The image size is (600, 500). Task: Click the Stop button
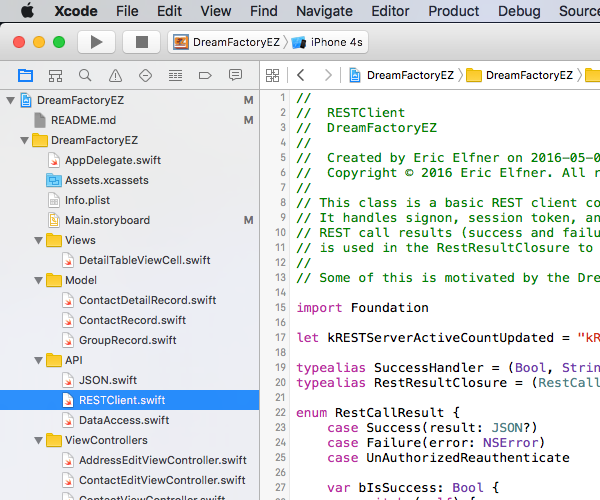click(x=142, y=42)
